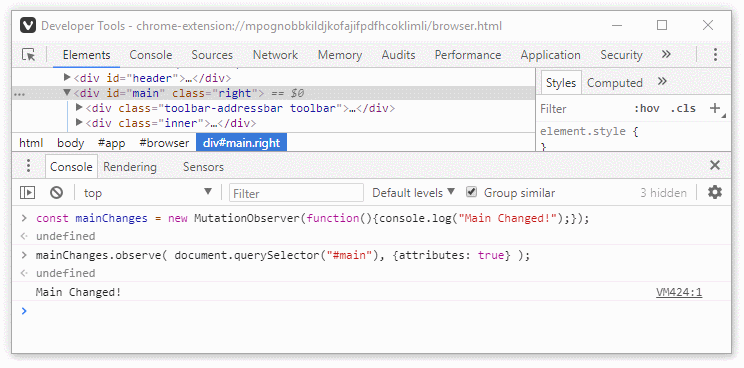This screenshot has height=368, width=744.
Task: Open the Performance tab
Action: [468, 55]
